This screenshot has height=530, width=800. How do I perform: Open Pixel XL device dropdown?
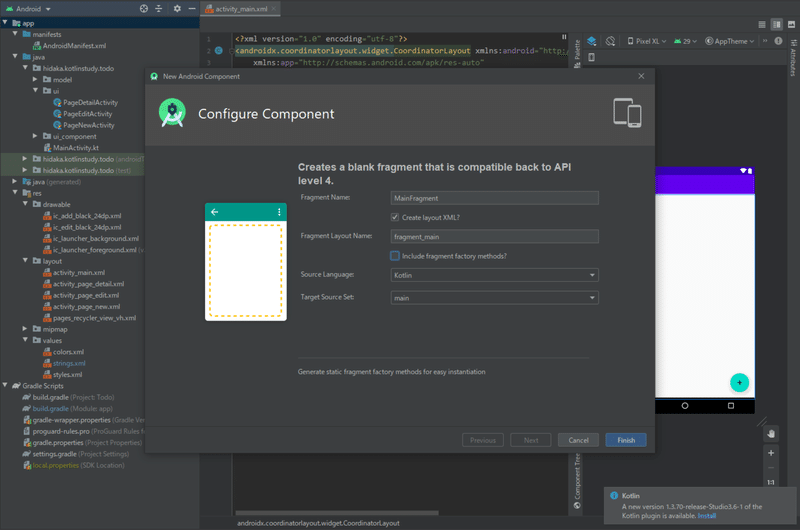click(646, 41)
